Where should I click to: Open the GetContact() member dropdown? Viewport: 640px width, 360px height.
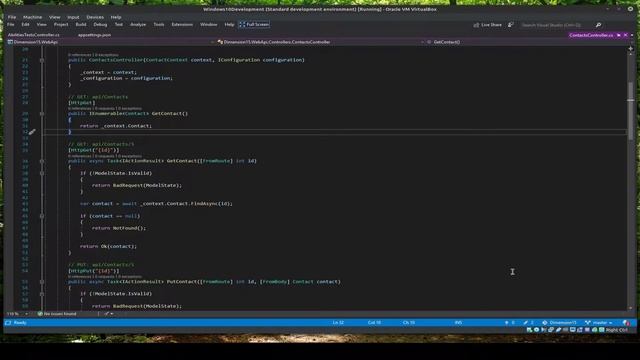[x=632, y=42]
